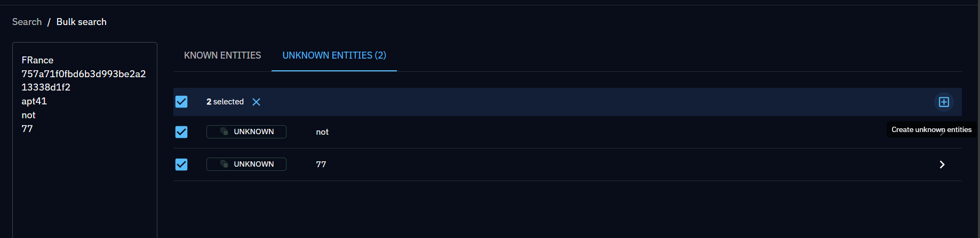Screen dimensions: 980x238
Task: Clear selection with the X icon
Action: (x=256, y=102)
